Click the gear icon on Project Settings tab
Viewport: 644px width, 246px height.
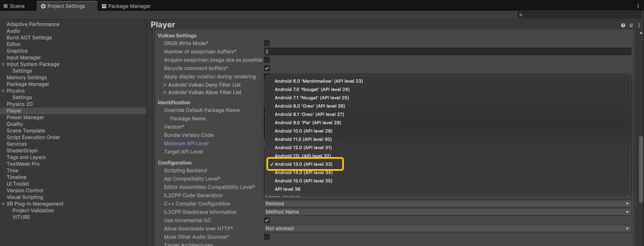click(43, 6)
